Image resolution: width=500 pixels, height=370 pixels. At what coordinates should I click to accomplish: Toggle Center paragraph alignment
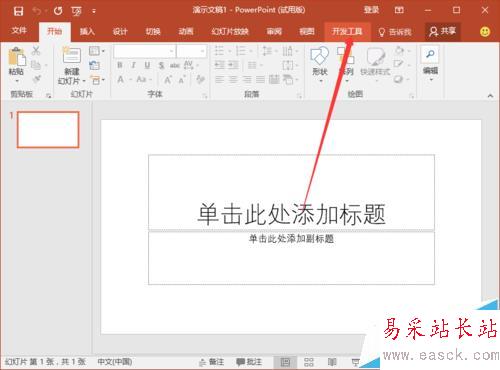tap(233, 80)
